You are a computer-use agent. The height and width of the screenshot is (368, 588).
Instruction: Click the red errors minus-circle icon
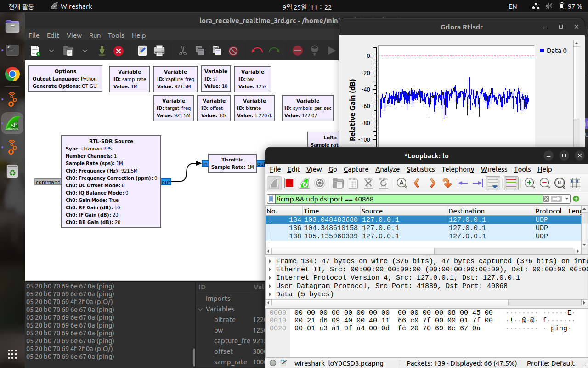pyautogui.click(x=298, y=51)
